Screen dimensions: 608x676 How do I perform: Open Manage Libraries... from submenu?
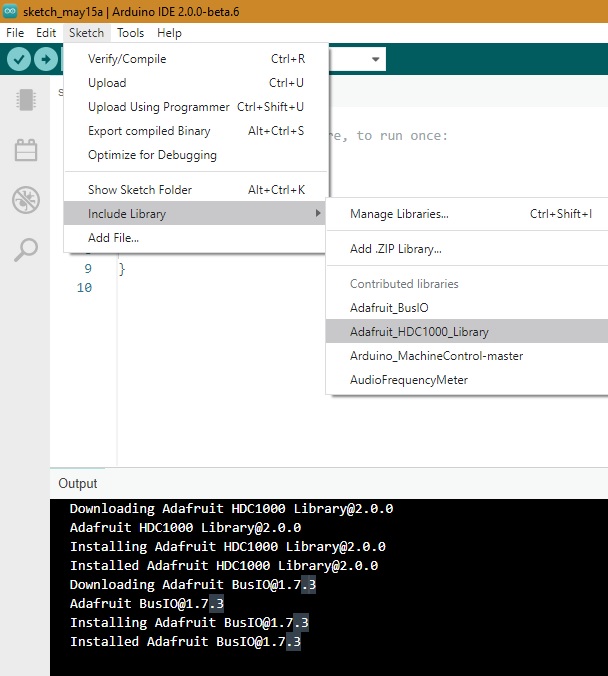[x=467, y=214]
